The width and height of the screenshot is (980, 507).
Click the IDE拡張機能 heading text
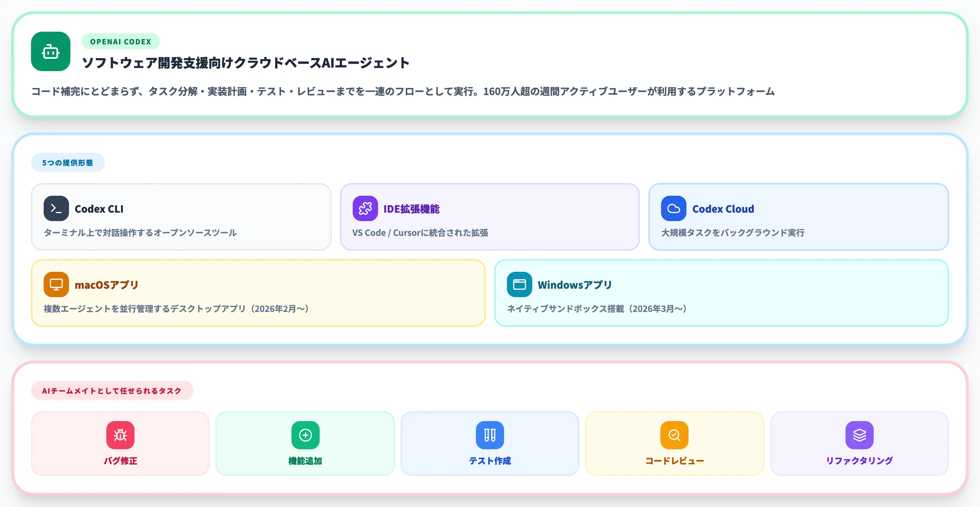[x=412, y=208]
